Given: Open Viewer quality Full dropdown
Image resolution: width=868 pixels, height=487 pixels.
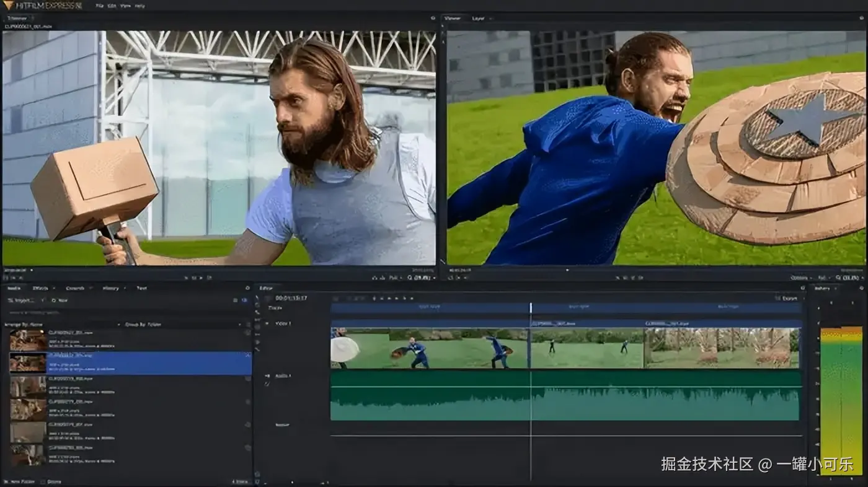Looking at the screenshot, I should click(x=824, y=278).
